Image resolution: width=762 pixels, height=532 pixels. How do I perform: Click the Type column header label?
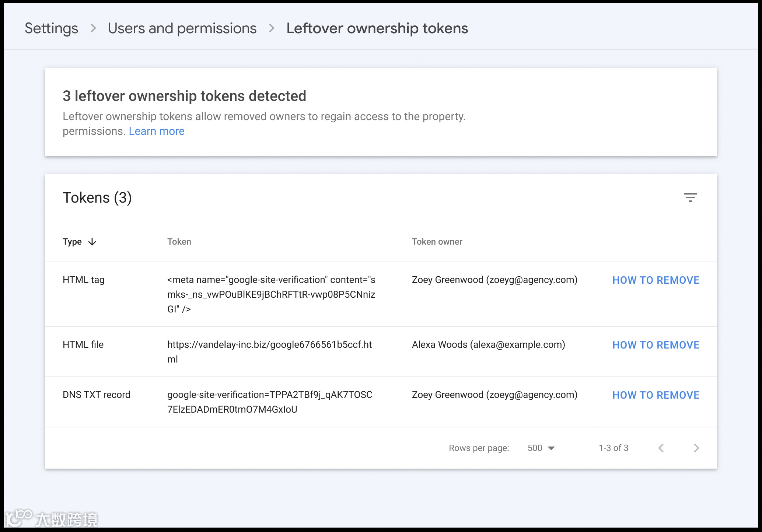[72, 242]
